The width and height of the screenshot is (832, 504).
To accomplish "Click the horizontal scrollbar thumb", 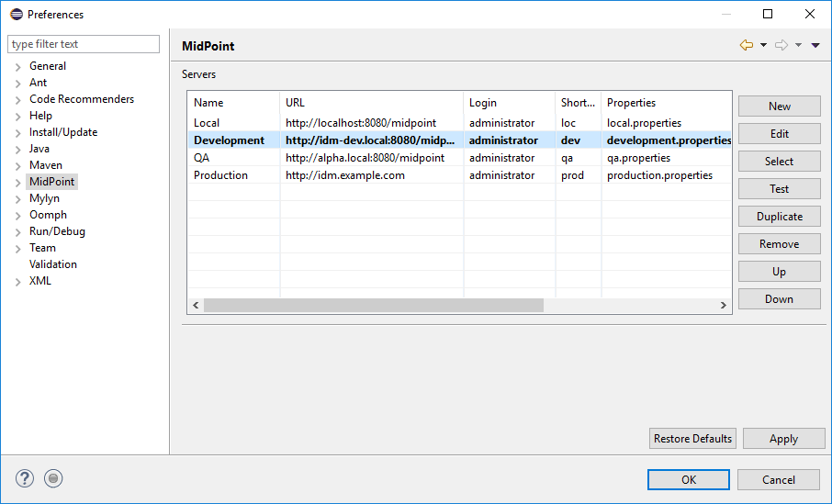I will click(x=374, y=305).
